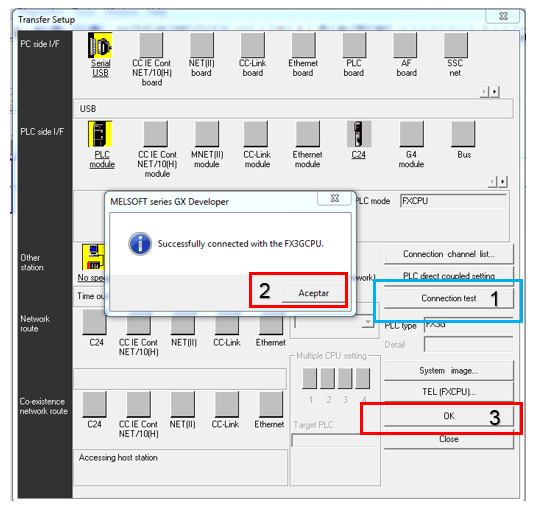Viewport: 537px width, 509px height.
Task: Click the CC IE Cont NET/10(H) board icon
Action: click(151, 45)
